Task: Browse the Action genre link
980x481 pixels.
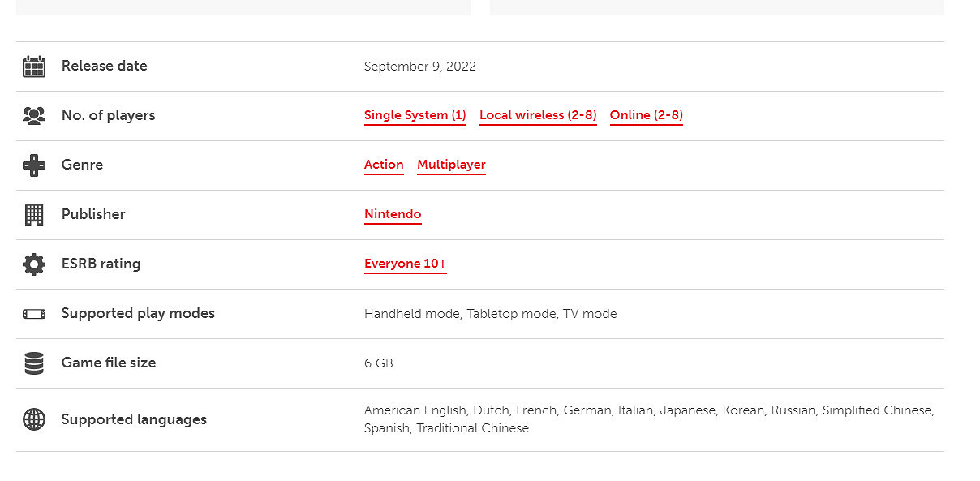Action: point(384,165)
